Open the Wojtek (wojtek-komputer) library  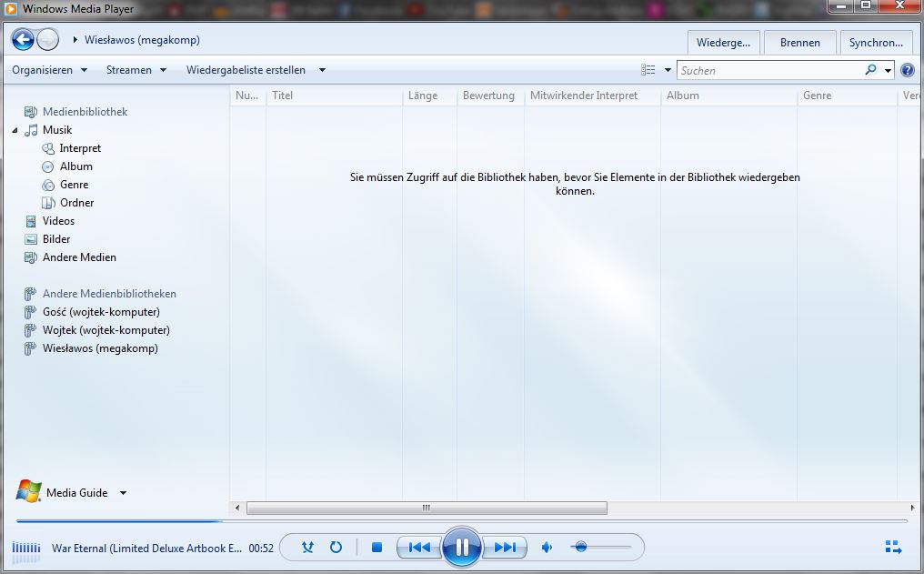pos(106,330)
